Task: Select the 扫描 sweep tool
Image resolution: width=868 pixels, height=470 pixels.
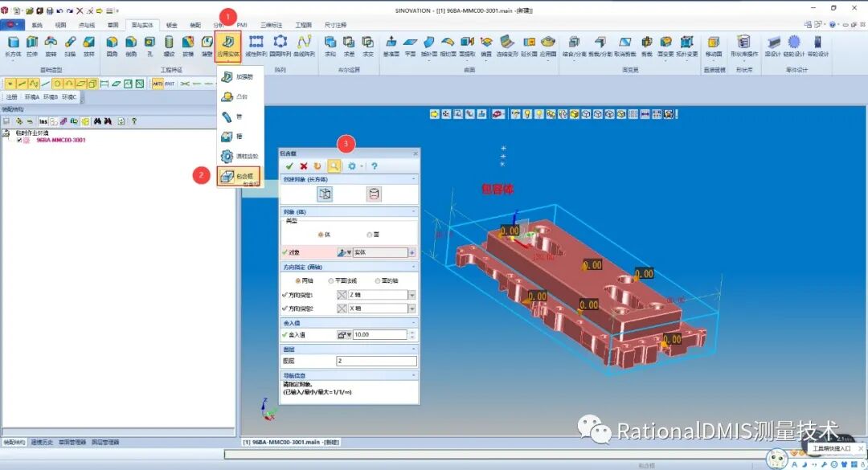Action: tap(70, 46)
